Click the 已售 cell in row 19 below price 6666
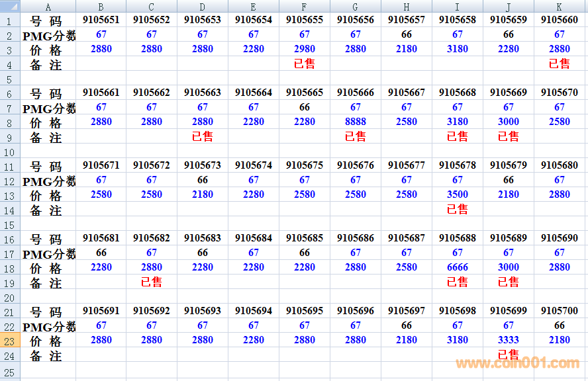Image resolution: width=588 pixels, height=381 pixels. pos(458,282)
